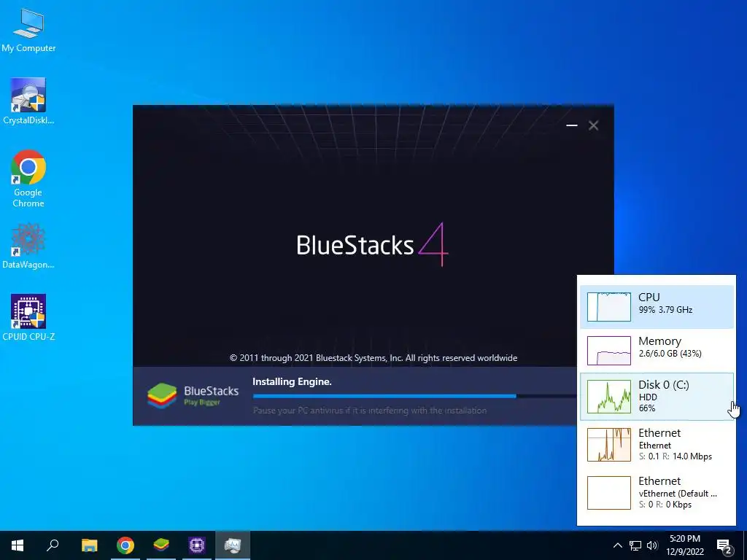
Task: Click the BlueStacks logo in the installer
Action: [x=162, y=396]
